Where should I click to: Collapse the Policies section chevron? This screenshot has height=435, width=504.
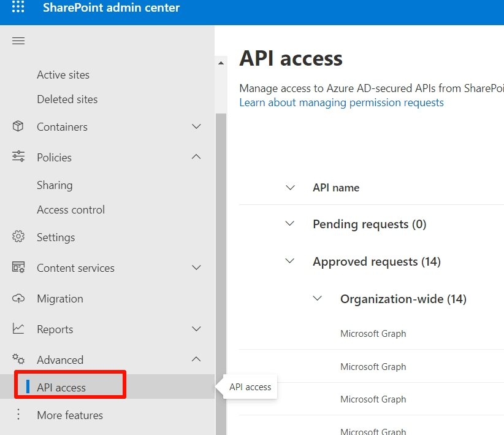[x=196, y=156]
